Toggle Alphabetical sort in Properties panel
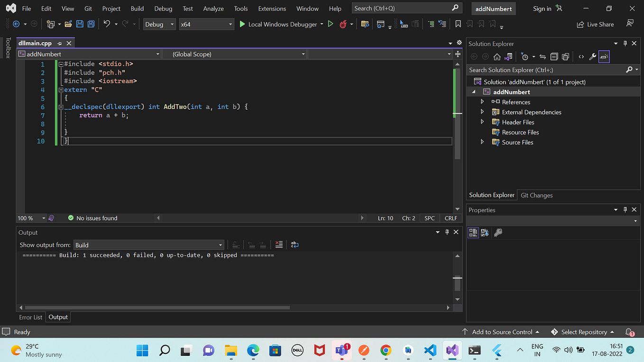Image resolution: width=644 pixels, height=362 pixels. (485, 233)
